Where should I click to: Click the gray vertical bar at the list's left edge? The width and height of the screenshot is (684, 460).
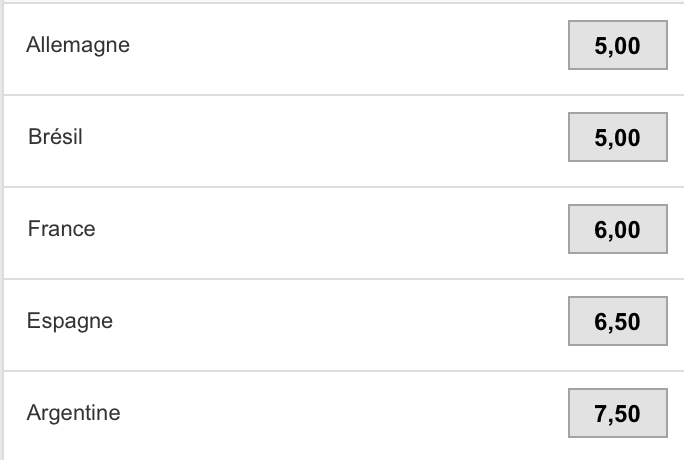click(x=2, y=230)
